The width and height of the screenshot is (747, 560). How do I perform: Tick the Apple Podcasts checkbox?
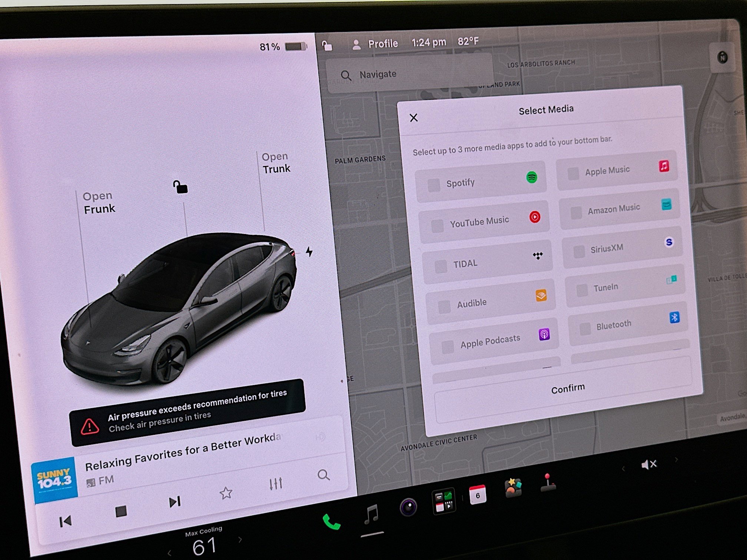click(448, 347)
